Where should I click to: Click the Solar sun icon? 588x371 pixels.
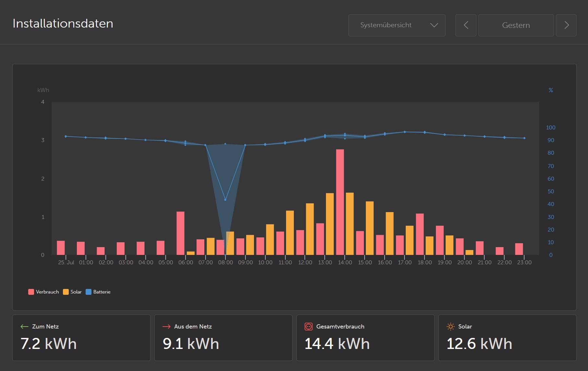pyautogui.click(x=450, y=327)
